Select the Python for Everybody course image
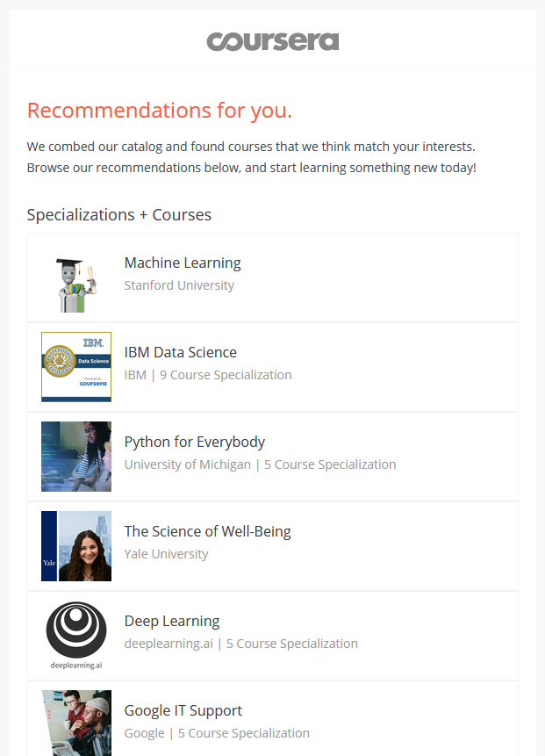Screen dimensions: 545x756 [76, 457]
